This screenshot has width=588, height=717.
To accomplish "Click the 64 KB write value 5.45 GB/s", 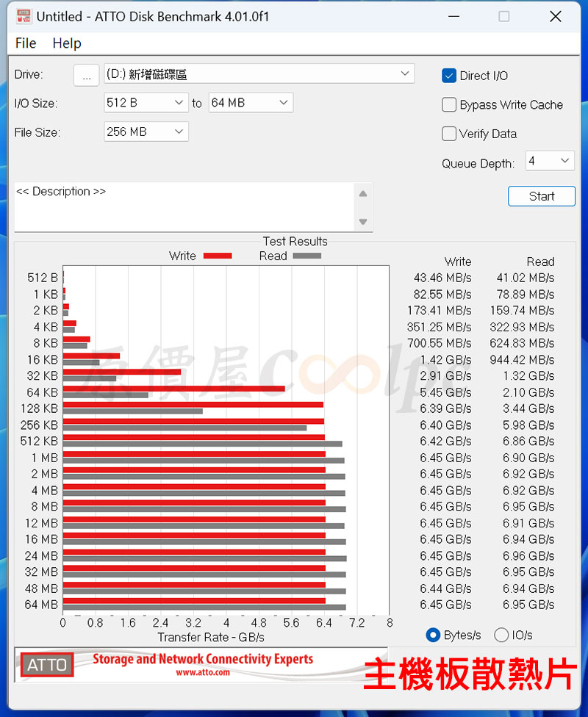I will 445,392.
